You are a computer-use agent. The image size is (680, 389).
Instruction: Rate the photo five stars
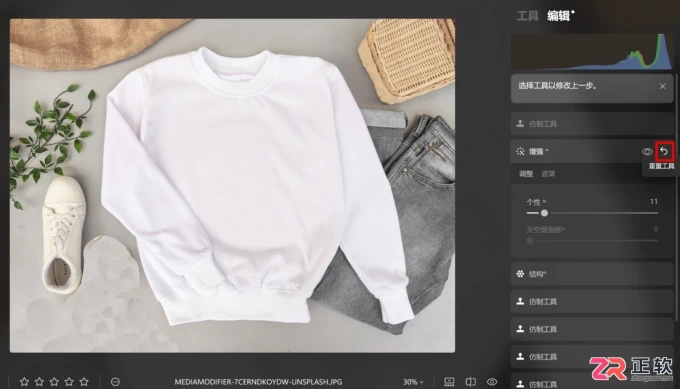click(84, 382)
